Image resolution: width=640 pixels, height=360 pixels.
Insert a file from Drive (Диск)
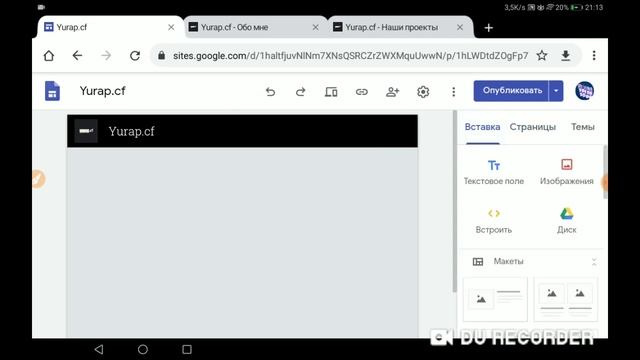pos(567,221)
